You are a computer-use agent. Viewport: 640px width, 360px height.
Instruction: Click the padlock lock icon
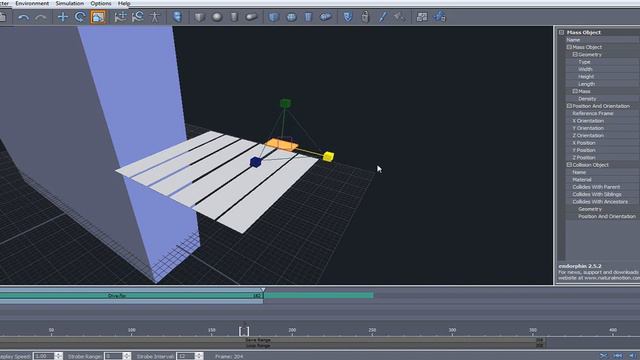365,17
